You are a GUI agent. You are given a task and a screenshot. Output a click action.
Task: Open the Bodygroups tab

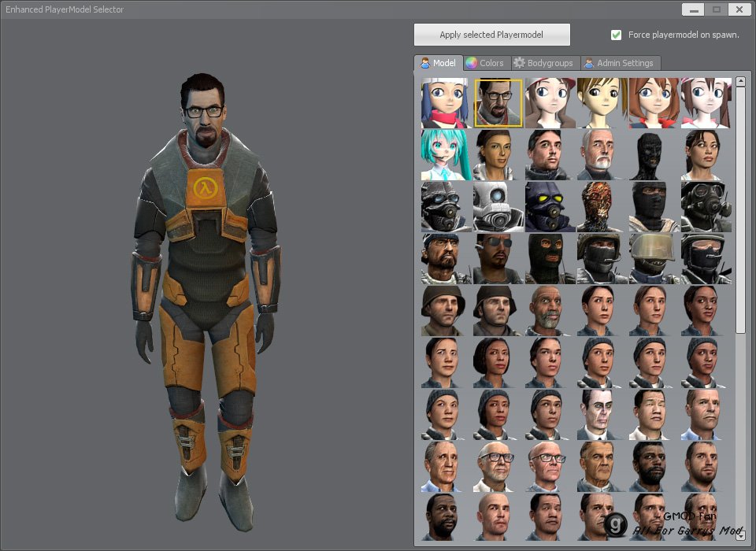pos(543,63)
